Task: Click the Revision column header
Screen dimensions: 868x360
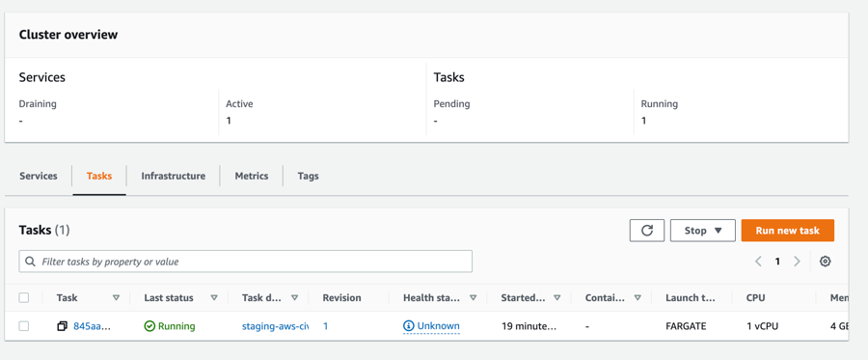Action: [x=341, y=298]
